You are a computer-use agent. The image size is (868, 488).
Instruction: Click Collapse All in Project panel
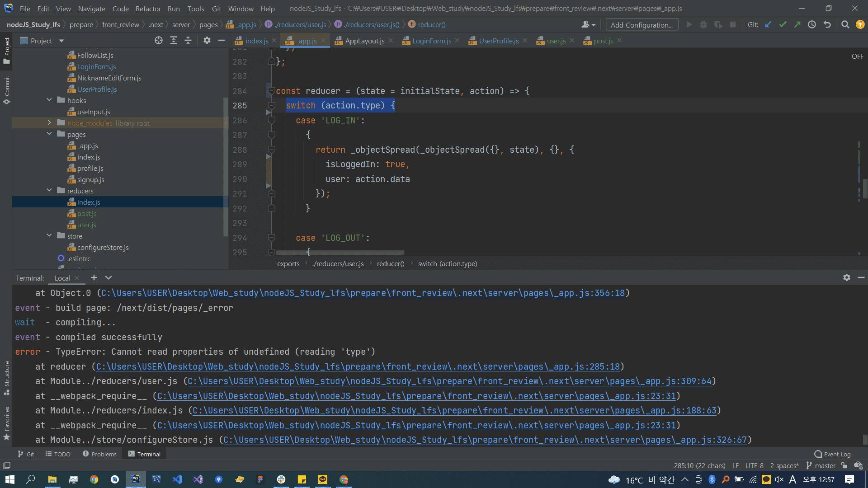tap(188, 41)
